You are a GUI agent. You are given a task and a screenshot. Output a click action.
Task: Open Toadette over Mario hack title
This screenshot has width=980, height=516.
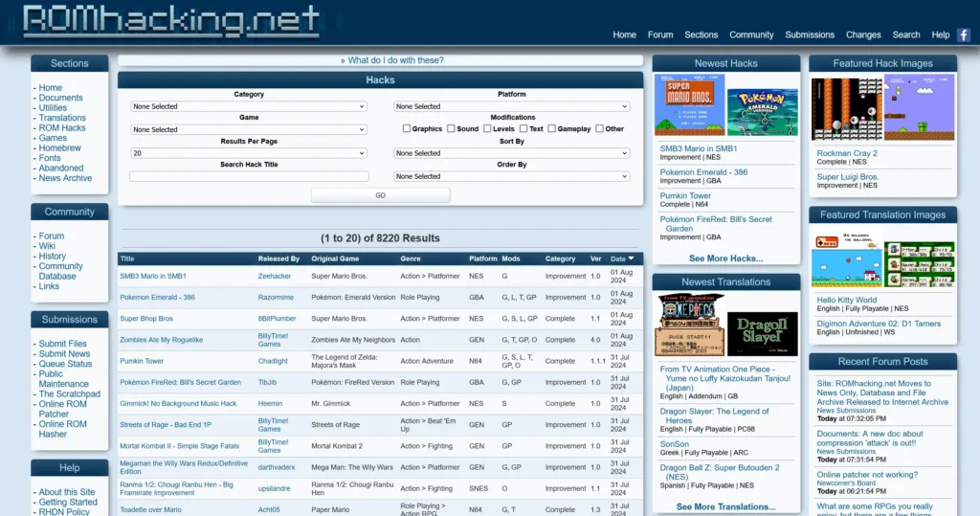click(150, 509)
